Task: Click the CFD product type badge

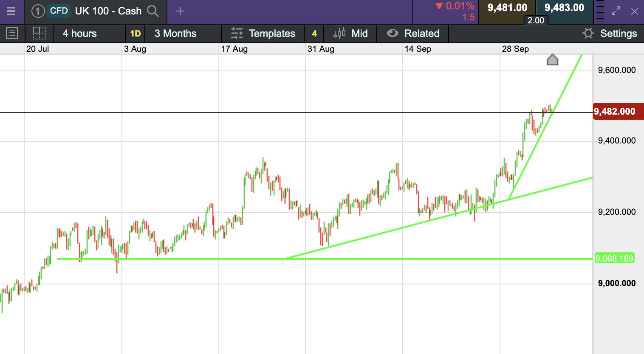Action: click(59, 11)
